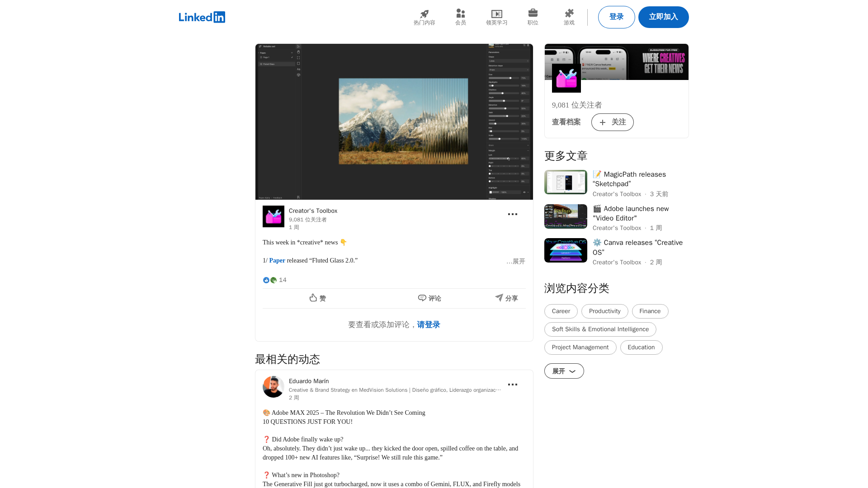Open the 游戏 puzzle icon
Screen dimensions: 868x488
point(569,14)
